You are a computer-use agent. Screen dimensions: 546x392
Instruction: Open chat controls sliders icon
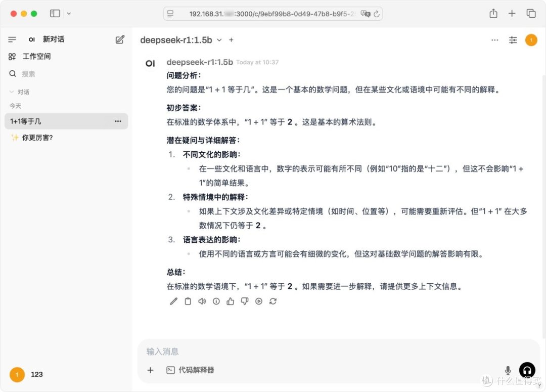tap(513, 40)
